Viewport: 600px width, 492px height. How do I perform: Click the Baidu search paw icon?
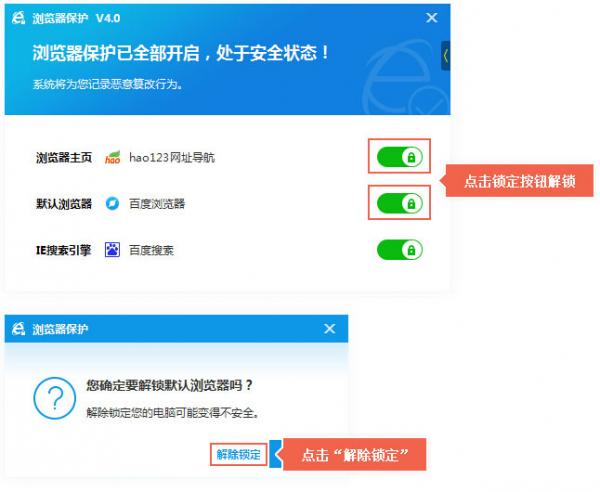pos(113,250)
